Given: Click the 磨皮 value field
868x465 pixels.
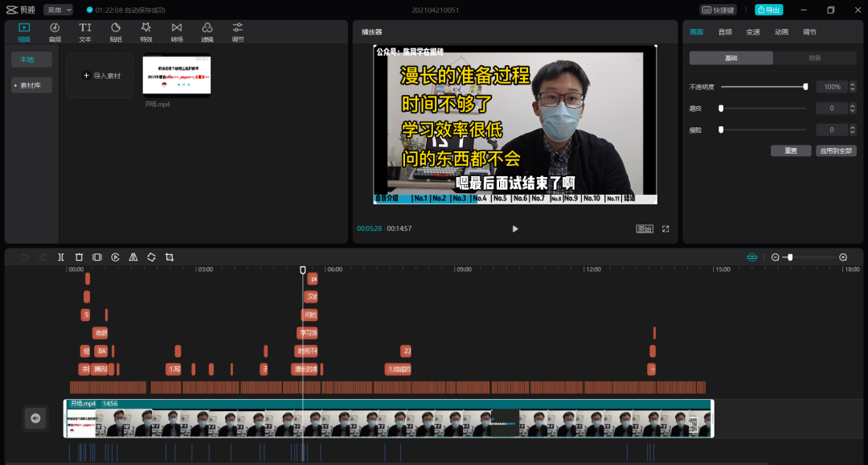Looking at the screenshot, I should point(832,108).
